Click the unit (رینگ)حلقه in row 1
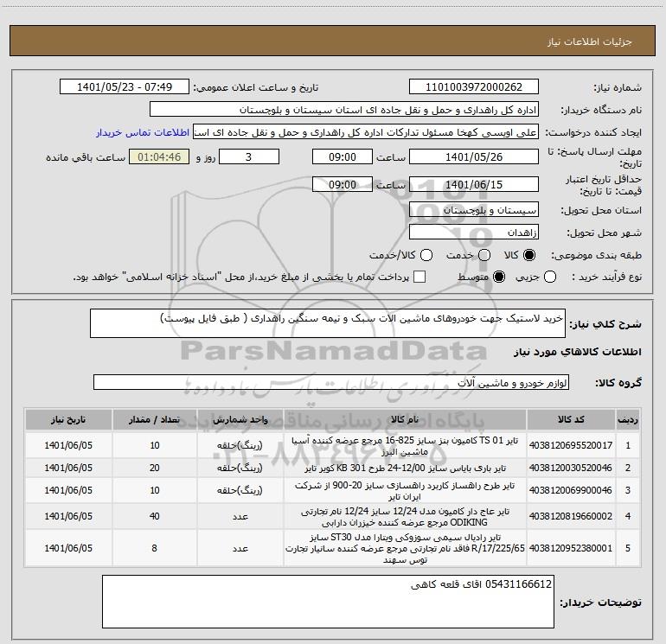 (240, 445)
